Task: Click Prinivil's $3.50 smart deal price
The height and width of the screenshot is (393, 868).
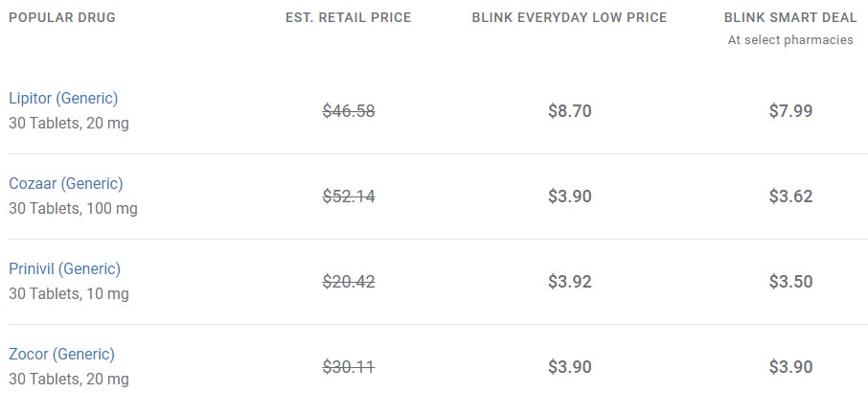Action: tap(790, 282)
